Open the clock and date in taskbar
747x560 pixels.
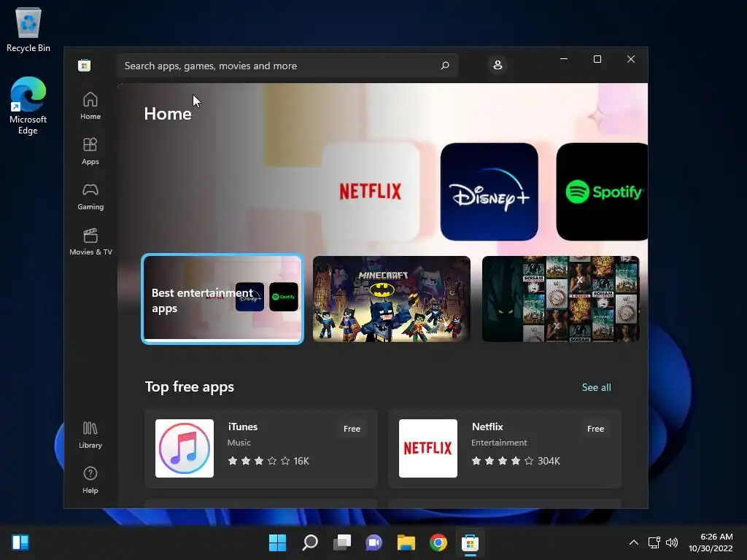(x=711, y=542)
